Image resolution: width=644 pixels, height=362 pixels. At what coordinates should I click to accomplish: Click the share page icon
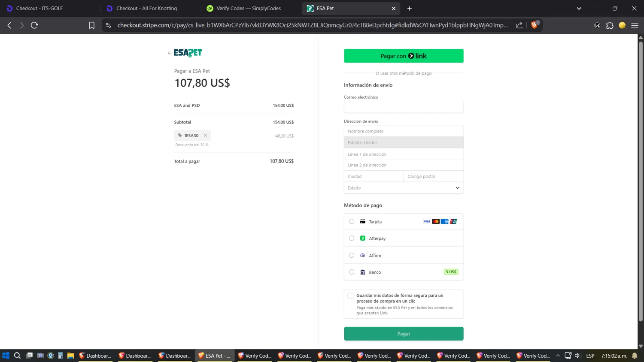pos(519,25)
